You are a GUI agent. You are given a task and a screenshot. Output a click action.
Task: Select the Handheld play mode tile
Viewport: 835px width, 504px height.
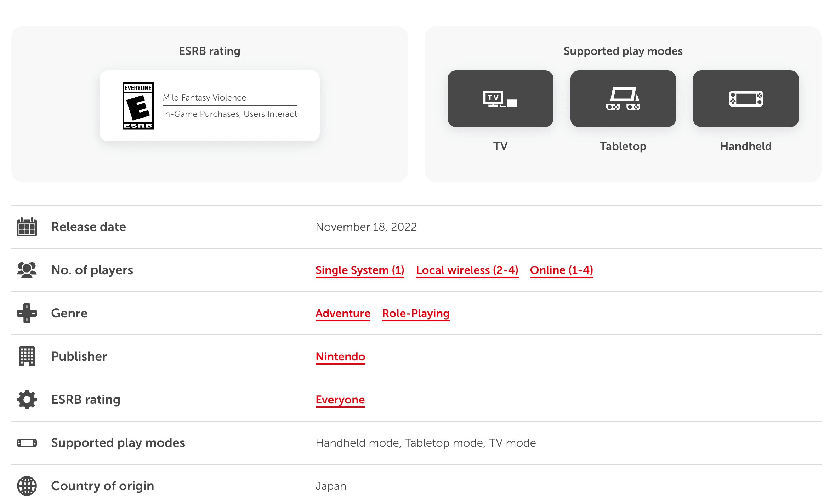pos(745,99)
